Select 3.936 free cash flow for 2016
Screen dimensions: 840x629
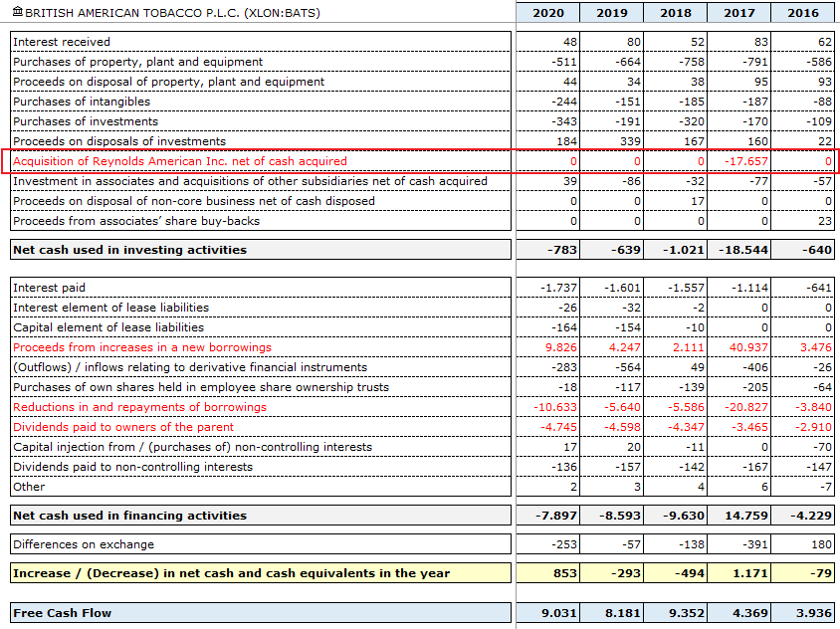tap(814, 613)
